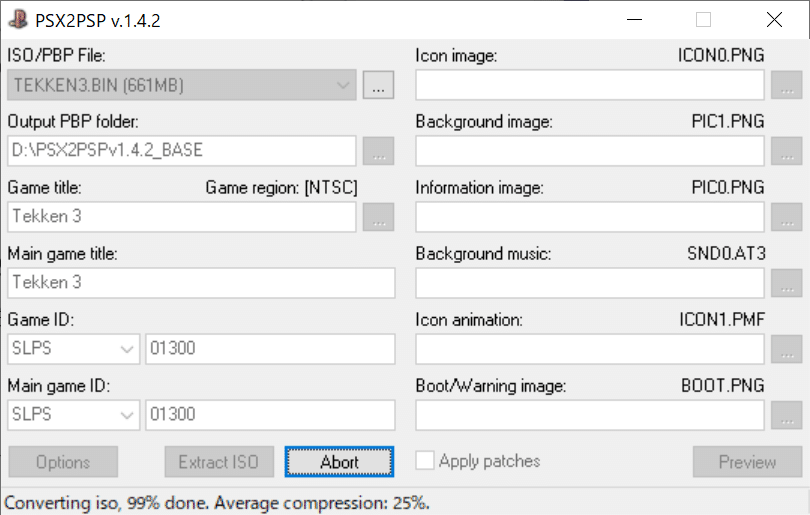Browse for Background image PIC1.PNG
This screenshot has width=810, height=515.
click(x=787, y=152)
